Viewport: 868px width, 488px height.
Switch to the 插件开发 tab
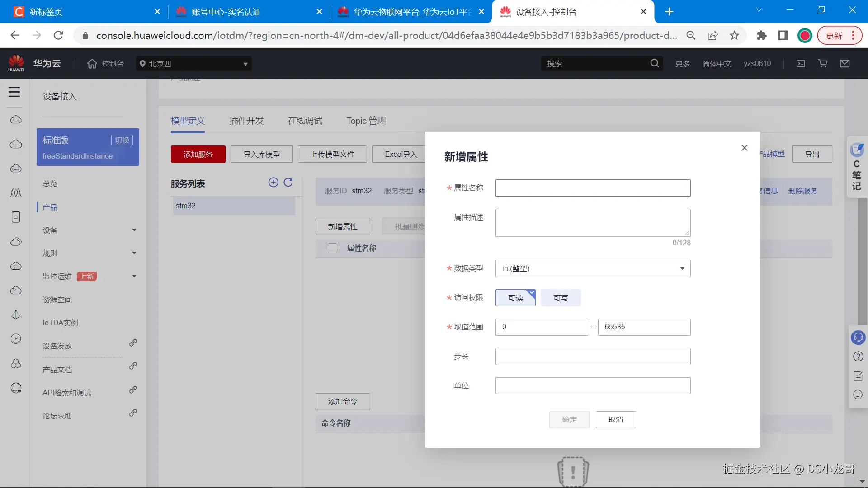[246, 121]
